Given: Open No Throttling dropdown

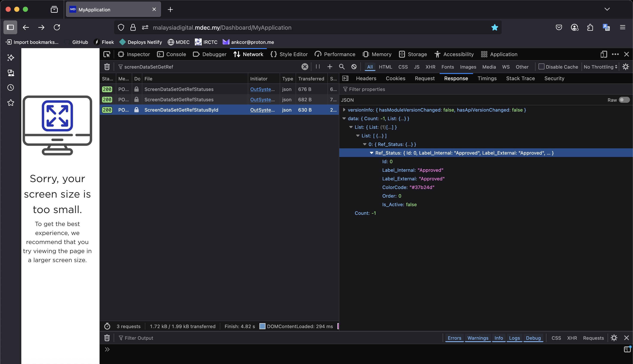Looking at the screenshot, I should tap(600, 67).
